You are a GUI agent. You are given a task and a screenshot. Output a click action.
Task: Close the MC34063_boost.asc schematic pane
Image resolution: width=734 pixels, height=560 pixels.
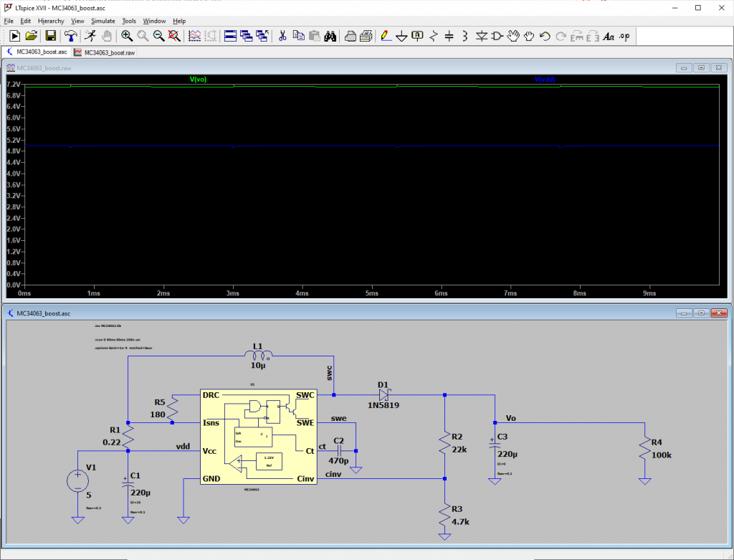718,313
